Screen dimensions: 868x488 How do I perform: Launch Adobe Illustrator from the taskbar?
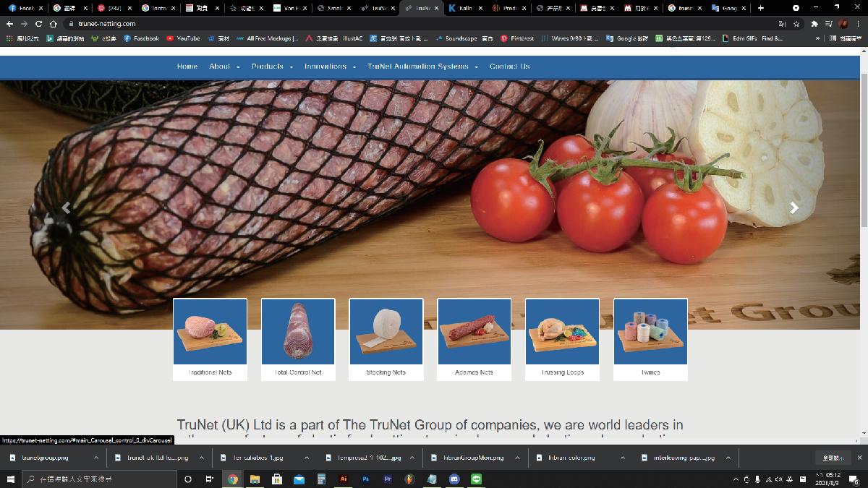pos(344,479)
